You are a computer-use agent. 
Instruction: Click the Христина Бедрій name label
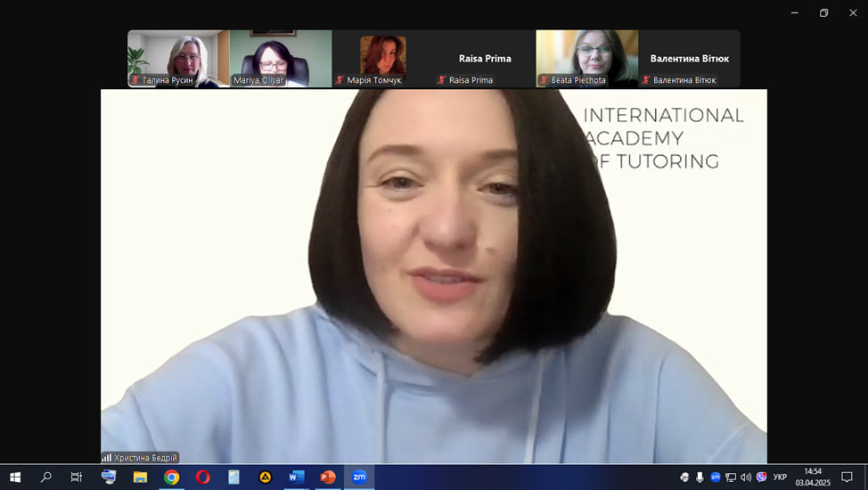(145, 458)
